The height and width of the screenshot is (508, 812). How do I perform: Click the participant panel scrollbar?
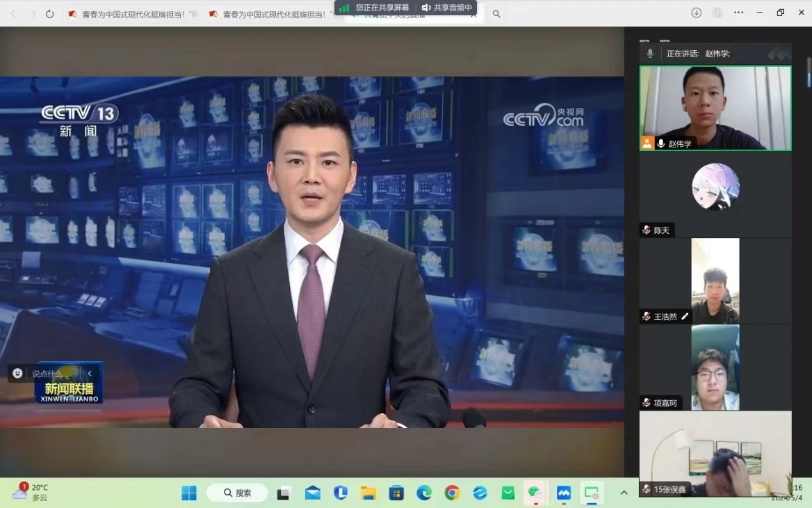click(809, 72)
